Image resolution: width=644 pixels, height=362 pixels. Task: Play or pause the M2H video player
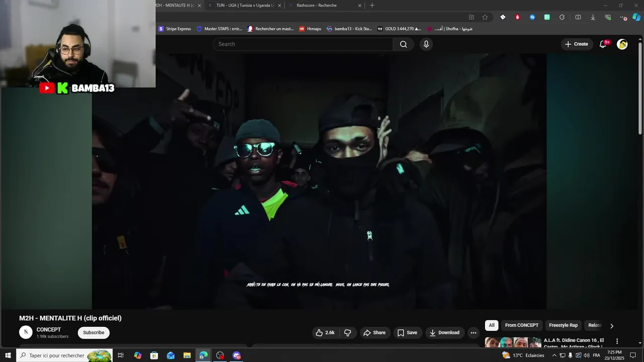pyautogui.click(x=319, y=181)
